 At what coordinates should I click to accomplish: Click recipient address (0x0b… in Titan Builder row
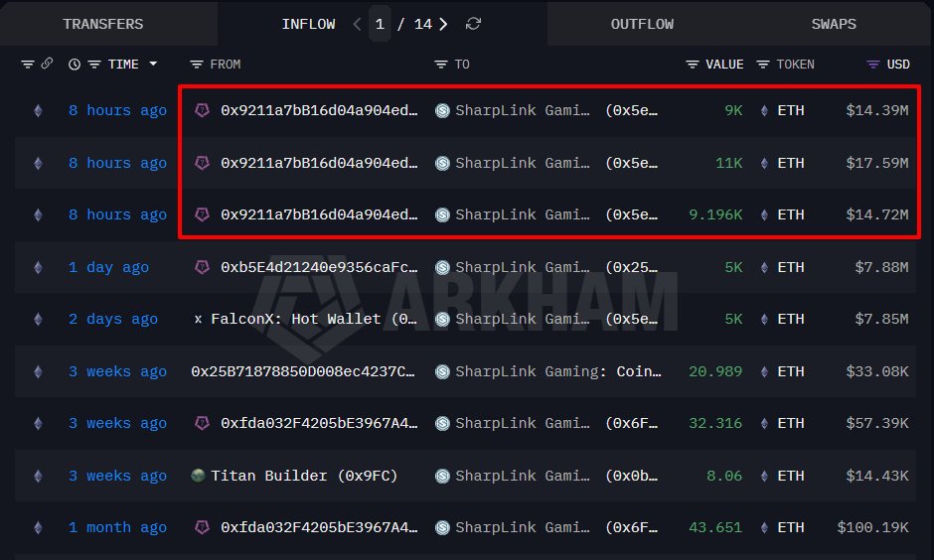631,476
